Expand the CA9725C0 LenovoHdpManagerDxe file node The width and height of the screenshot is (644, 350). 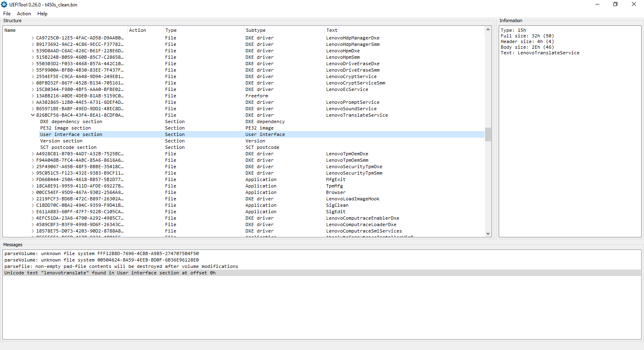click(33, 38)
